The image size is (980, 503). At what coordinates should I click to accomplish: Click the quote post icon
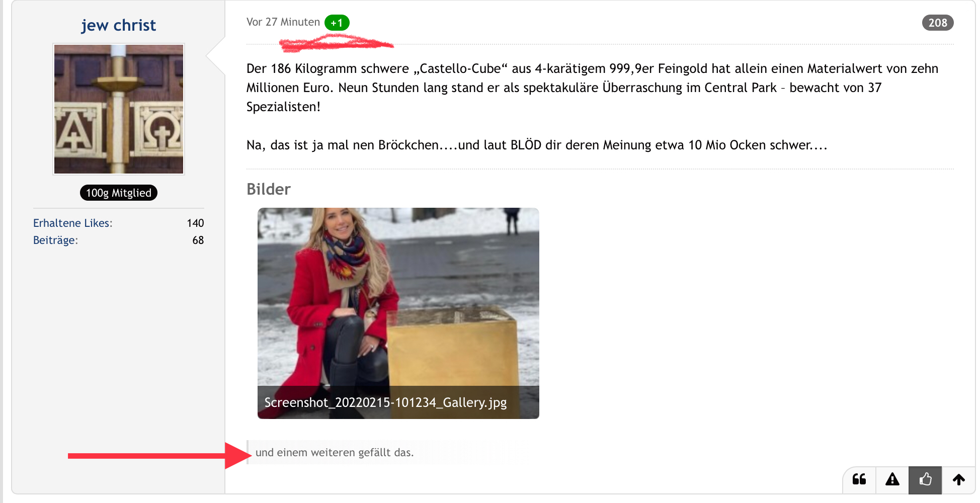click(x=859, y=479)
